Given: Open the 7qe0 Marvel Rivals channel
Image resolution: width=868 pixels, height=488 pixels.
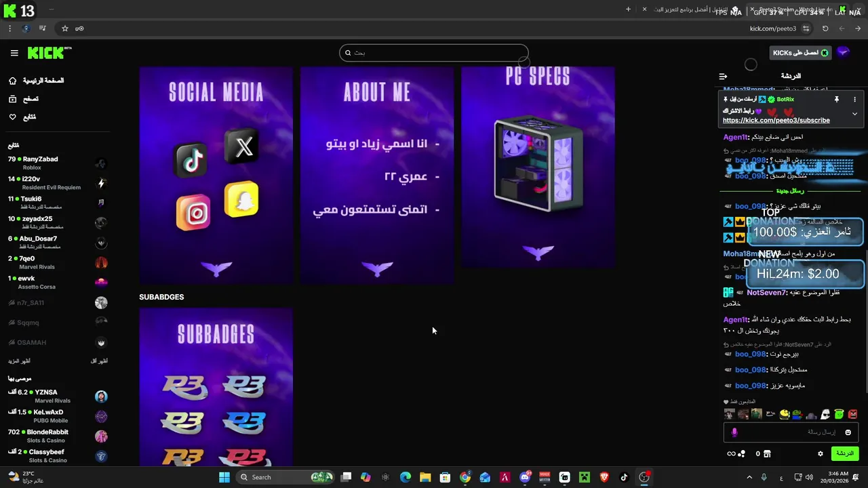Looking at the screenshot, I should pos(57,262).
